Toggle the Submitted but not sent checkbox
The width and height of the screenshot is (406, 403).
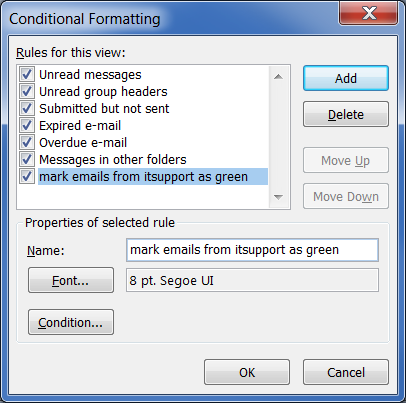pos(27,108)
